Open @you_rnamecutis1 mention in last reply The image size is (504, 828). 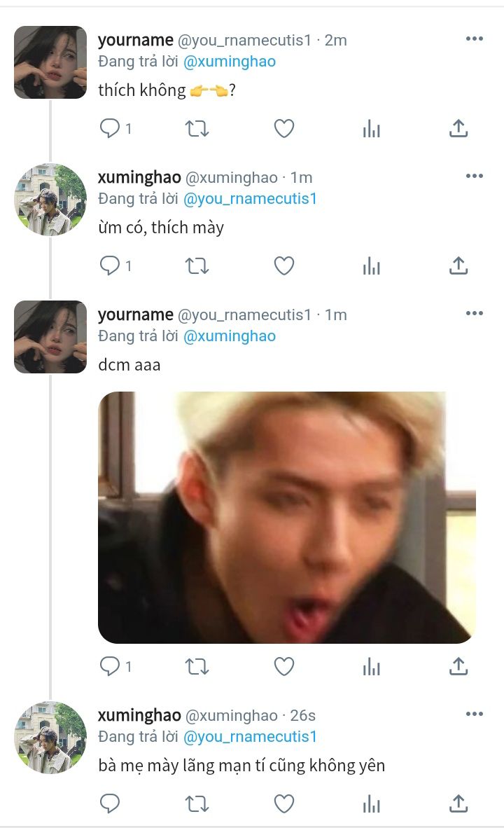(x=250, y=737)
